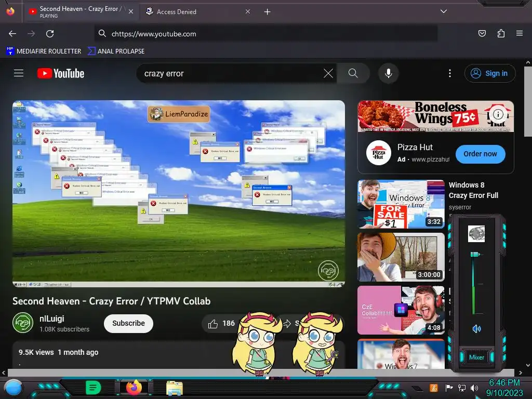The height and width of the screenshot is (399, 532).
Task: Click the Sign in button
Action: coord(489,73)
